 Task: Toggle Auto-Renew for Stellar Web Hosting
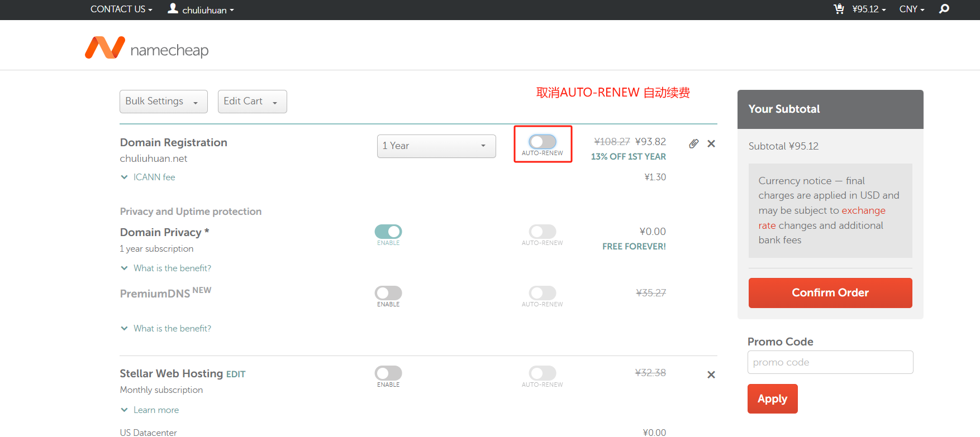pos(543,373)
